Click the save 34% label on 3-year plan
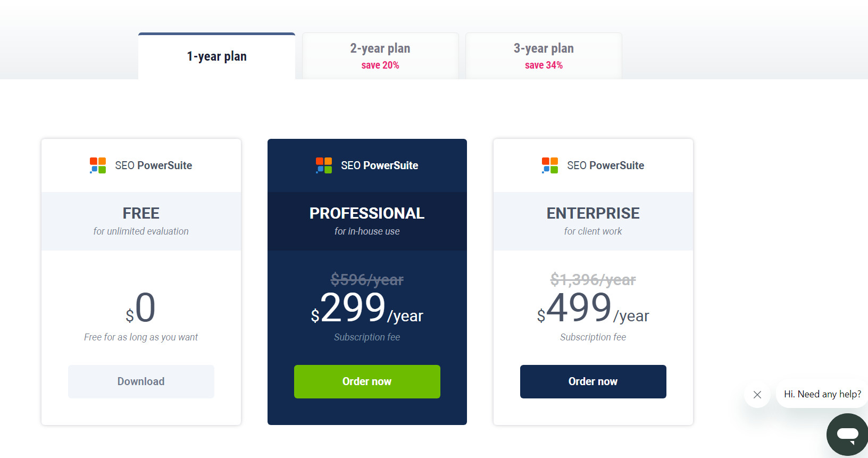The width and height of the screenshot is (868, 458). (x=543, y=65)
